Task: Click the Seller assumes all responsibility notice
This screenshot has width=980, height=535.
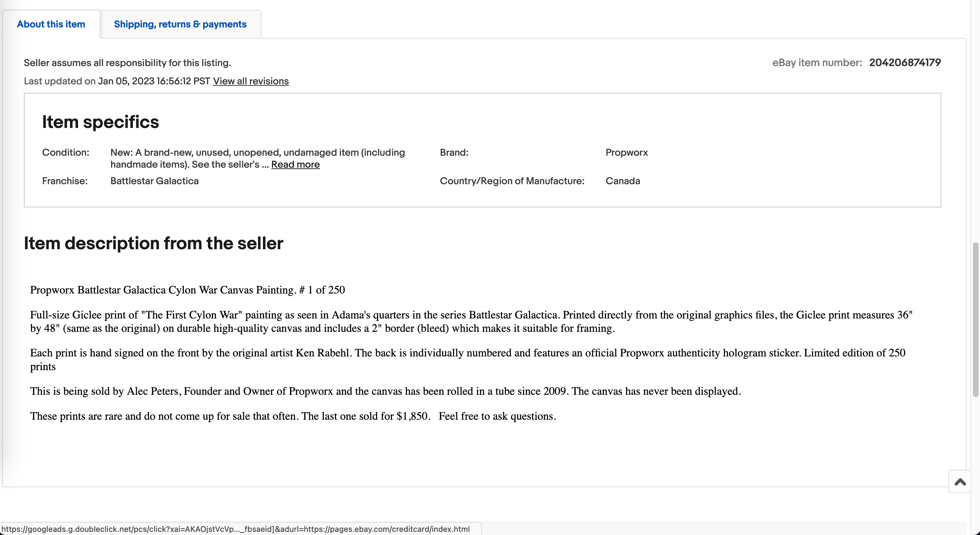Action: click(x=127, y=63)
